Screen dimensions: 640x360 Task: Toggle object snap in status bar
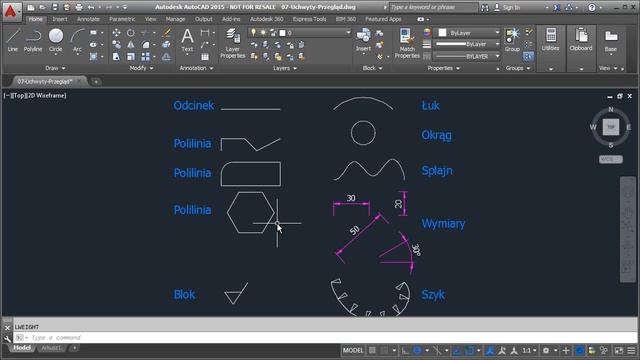point(469,350)
